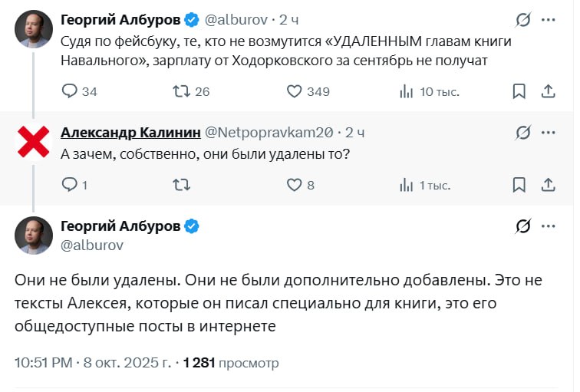Repost Александр Калинин's reply
The image size is (580, 392).
click(182, 185)
